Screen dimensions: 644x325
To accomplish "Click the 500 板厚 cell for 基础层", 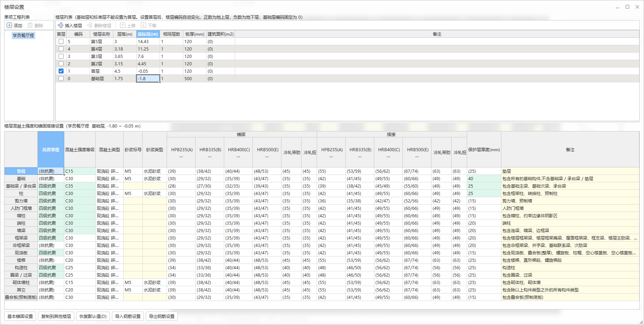I will pyautogui.click(x=195, y=78).
